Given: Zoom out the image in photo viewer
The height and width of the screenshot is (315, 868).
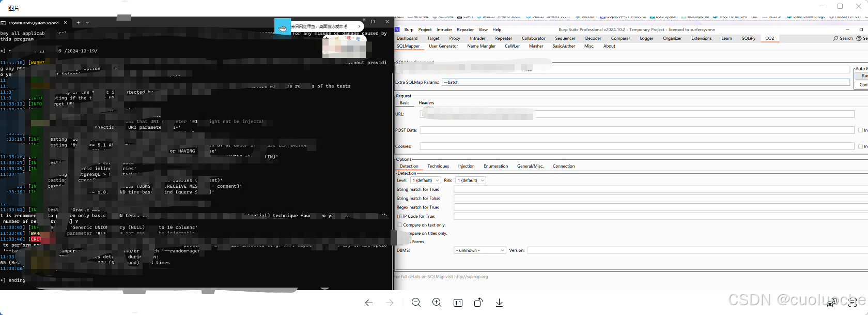Looking at the screenshot, I should (x=416, y=303).
